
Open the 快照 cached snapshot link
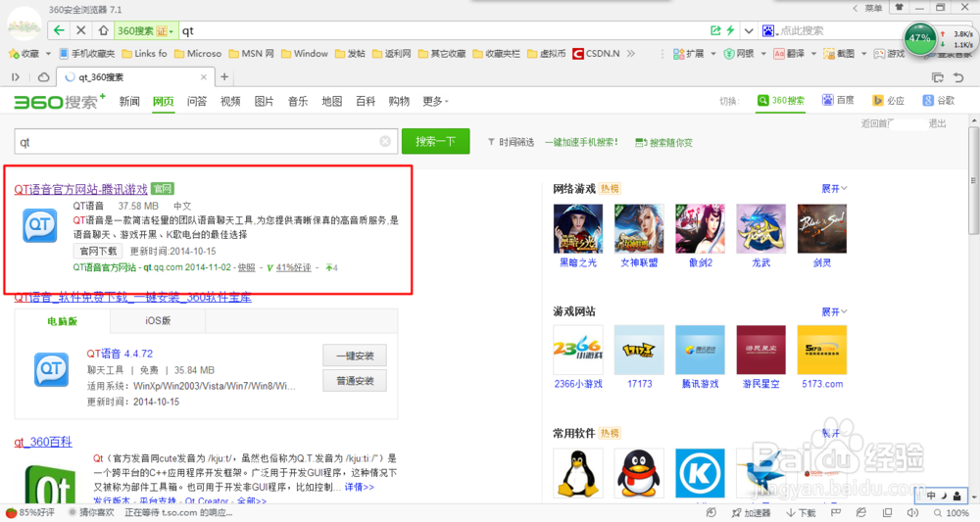(246, 267)
